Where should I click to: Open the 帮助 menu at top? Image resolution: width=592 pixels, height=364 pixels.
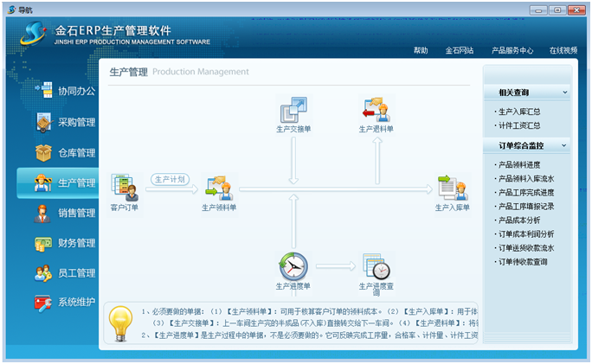[x=421, y=51]
